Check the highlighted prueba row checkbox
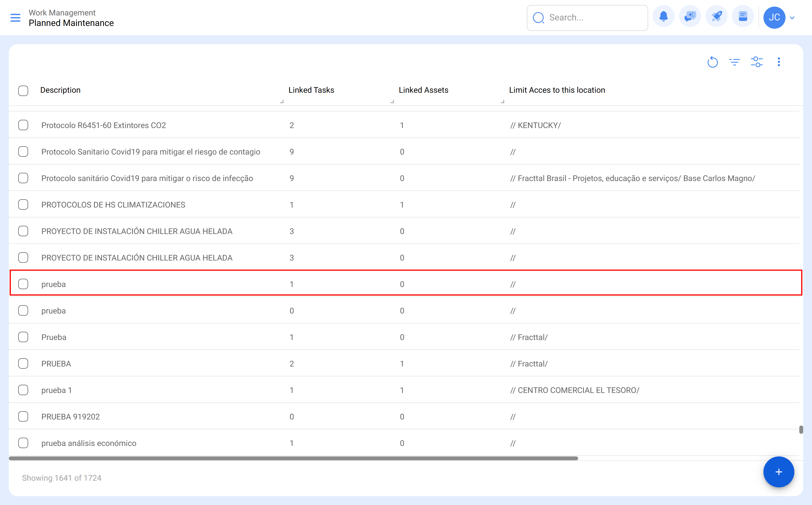Image resolution: width=812 pixels, height=505 pixels. click(23, 284)
